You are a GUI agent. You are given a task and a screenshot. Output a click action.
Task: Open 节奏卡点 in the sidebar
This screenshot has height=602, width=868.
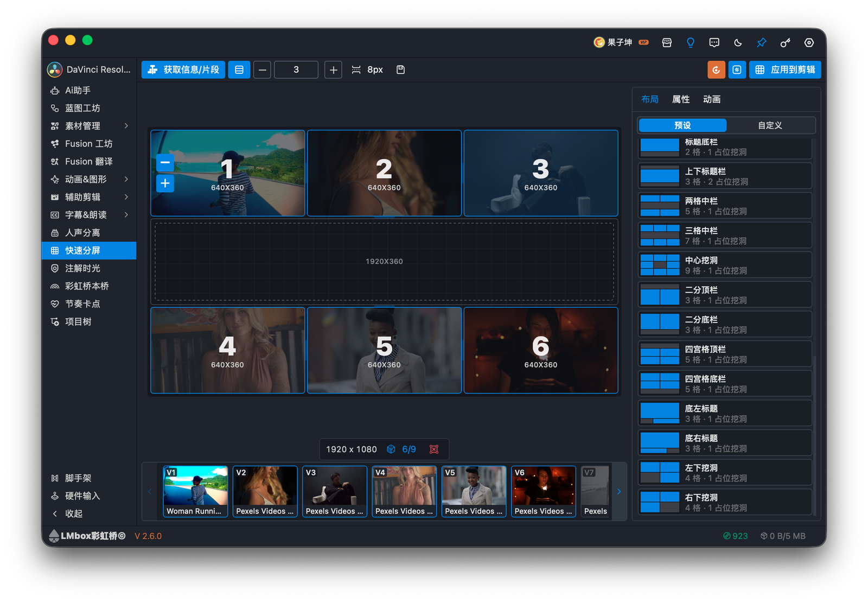tap(89, 304)
